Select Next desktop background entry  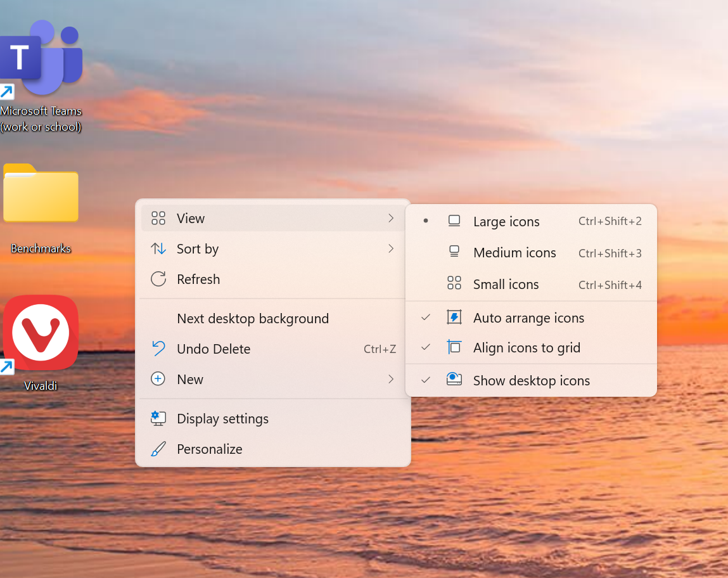(273, 319)
